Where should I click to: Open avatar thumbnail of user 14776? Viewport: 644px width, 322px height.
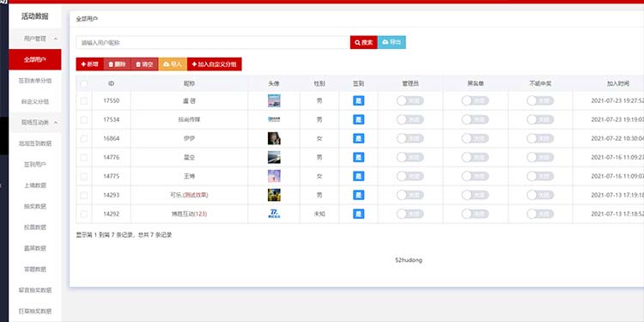pyautogui.click(x=274, y=157)
